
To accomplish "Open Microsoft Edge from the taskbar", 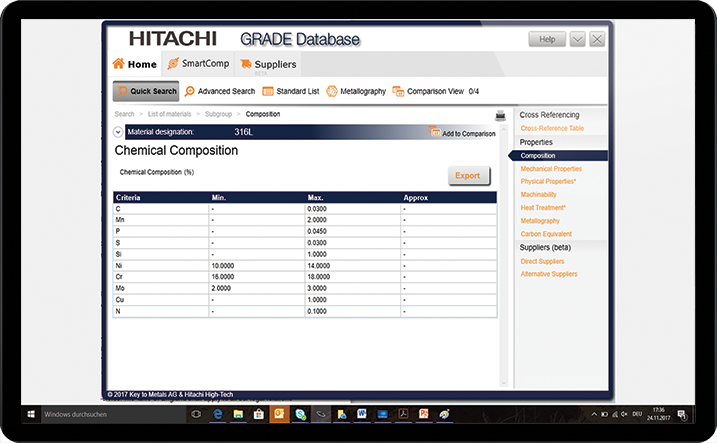I will pyautogui.click(x=218, y=414).
